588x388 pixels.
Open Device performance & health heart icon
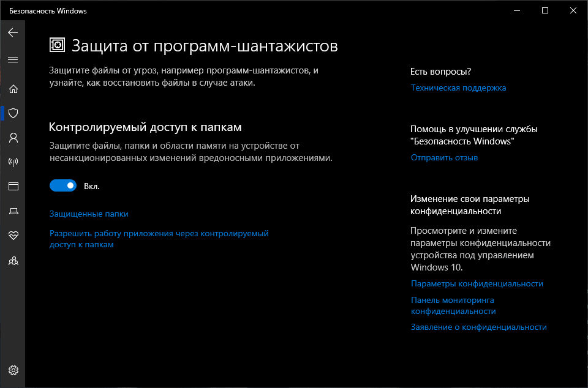[x=13, y=236]
